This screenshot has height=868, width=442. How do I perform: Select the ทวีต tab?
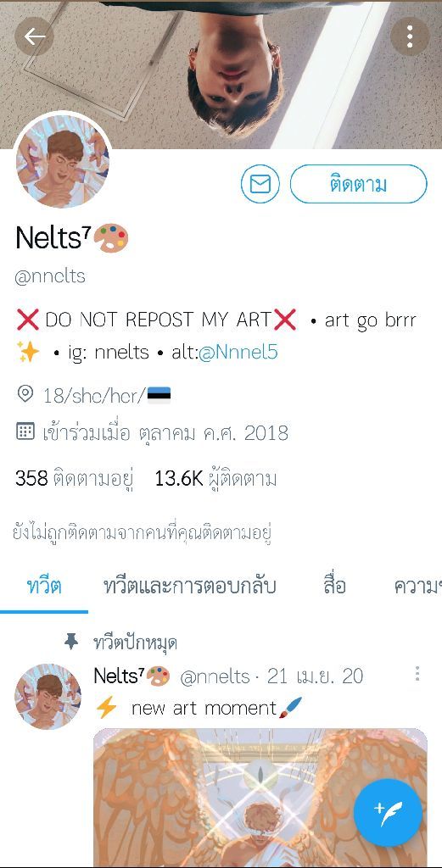coord(44,586)
